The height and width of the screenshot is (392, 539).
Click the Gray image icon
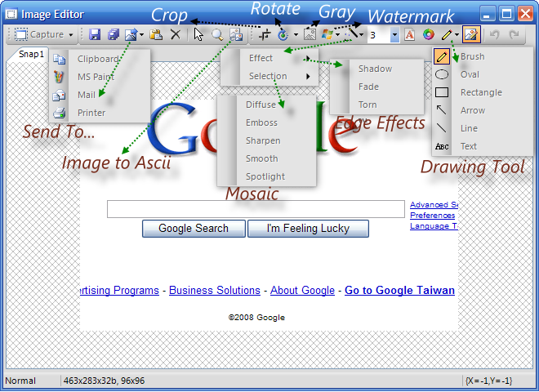point(310,35)
